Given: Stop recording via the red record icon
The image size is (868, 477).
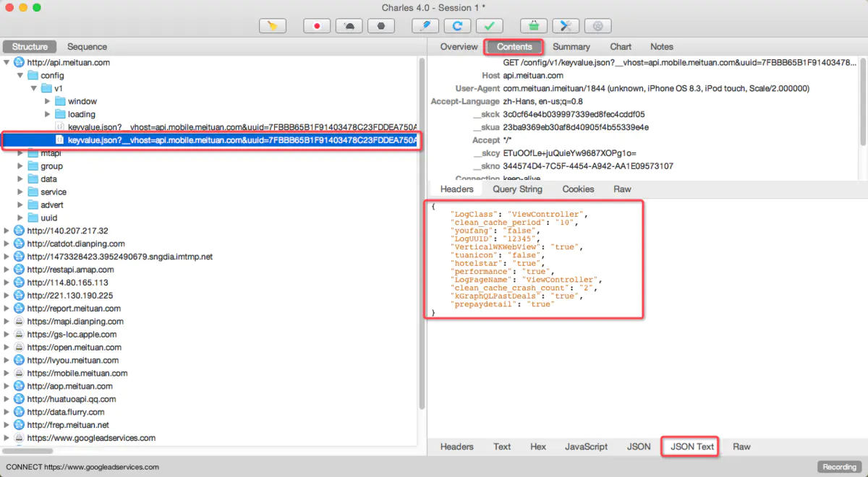Looking at the screenshot, I should click(316, 25).
